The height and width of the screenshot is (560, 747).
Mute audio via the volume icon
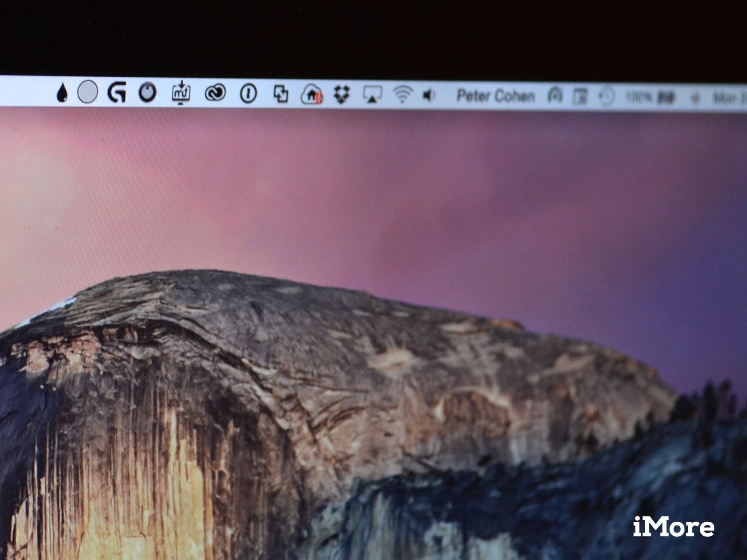point(430,95)
